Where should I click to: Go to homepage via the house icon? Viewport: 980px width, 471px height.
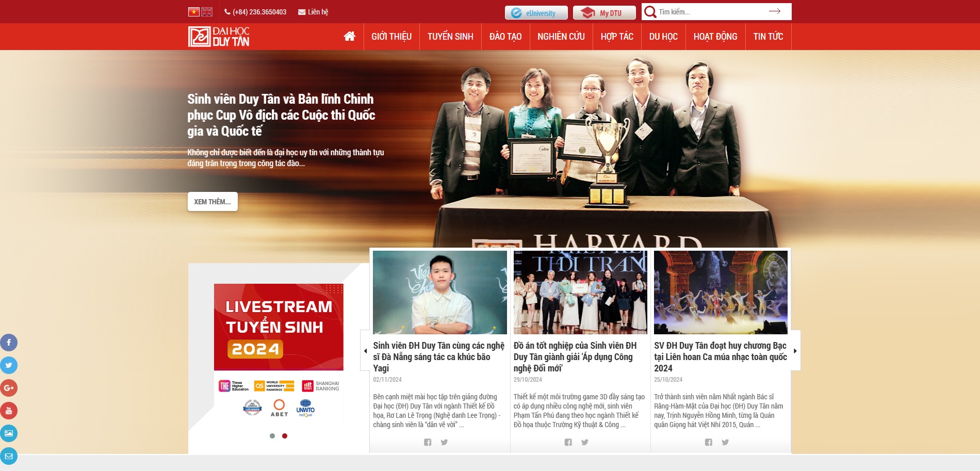coord(350,36)
